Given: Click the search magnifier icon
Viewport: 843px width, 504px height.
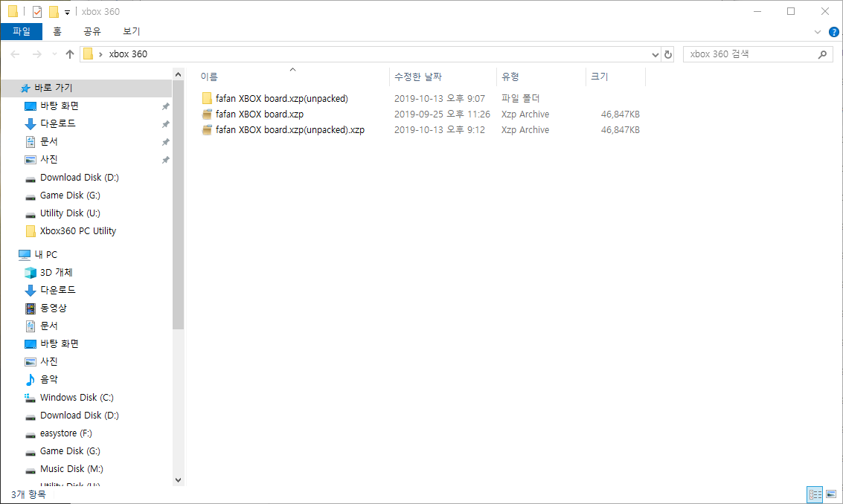Looking at the screenshot, I should 823,54.
